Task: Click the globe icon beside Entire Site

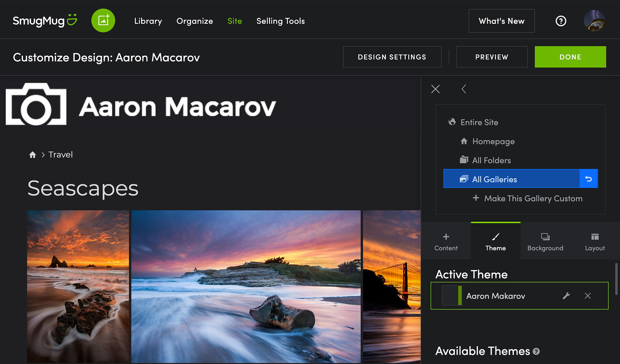Action: tap(452, 122)
